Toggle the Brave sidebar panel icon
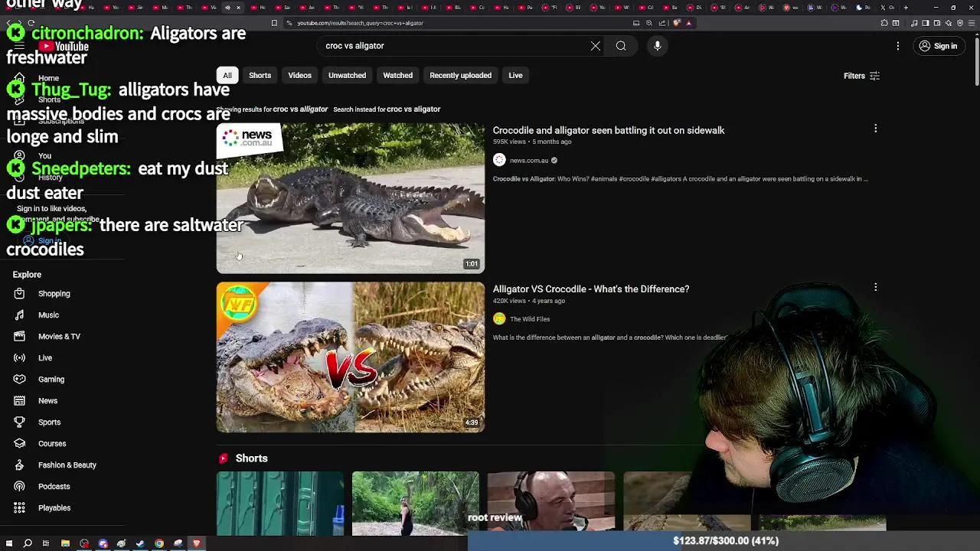Screen dimensions: 980x551 pos(925,23)
